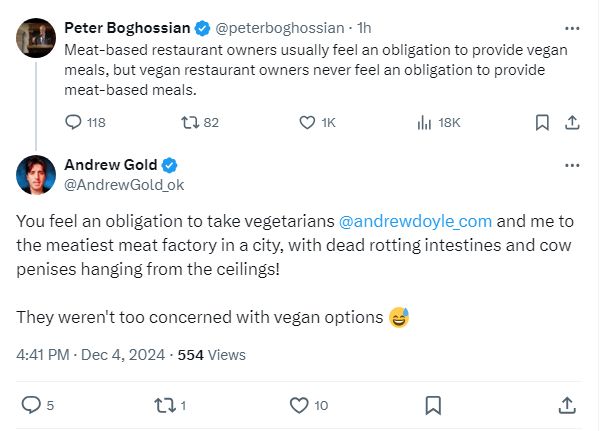The height and width of the screenshot is (431, 603).
Task: Open more options on Andrew Gold's tweet
Action: 572,165
